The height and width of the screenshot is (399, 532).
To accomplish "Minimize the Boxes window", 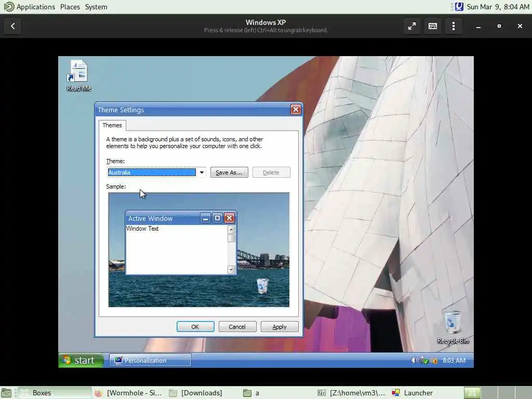I will (478, 26).
